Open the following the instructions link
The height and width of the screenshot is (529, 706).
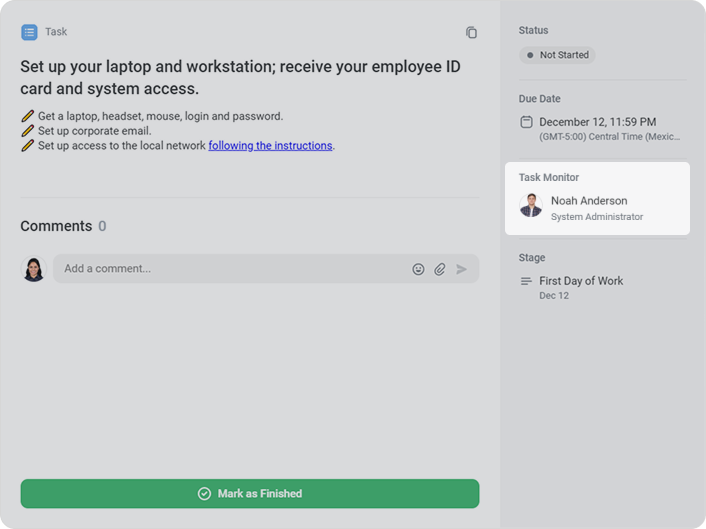(x=270, y=146)
